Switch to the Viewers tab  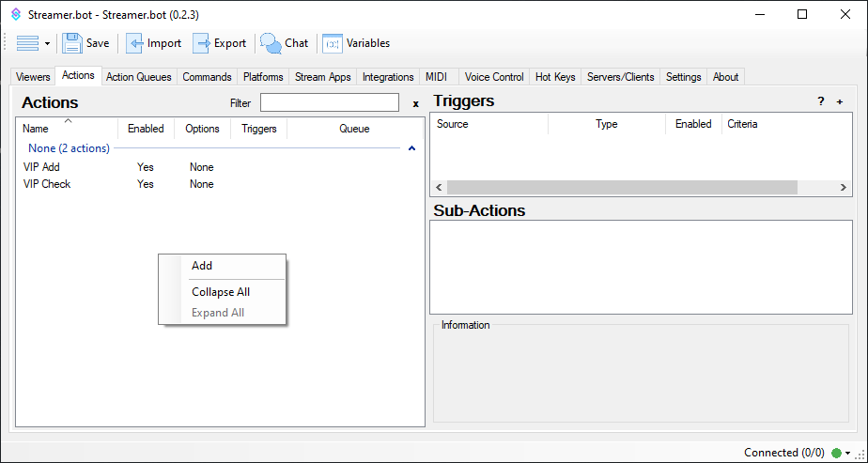pyautogui.click(x=33, y=77)
